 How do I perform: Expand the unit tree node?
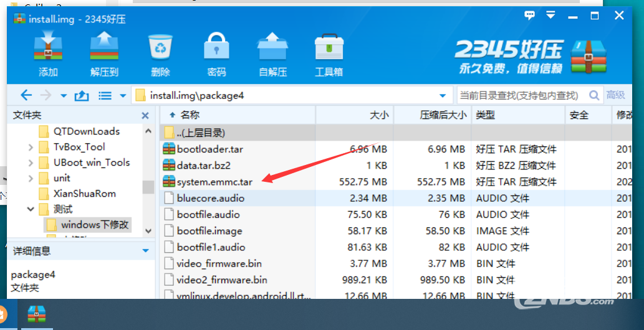pyautogui.click(x=31, y=178)
